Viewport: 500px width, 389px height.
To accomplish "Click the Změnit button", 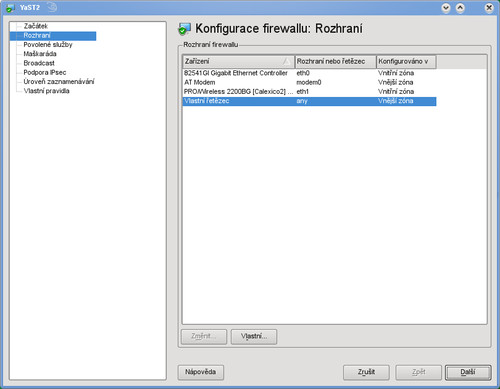I will [204, 336].
